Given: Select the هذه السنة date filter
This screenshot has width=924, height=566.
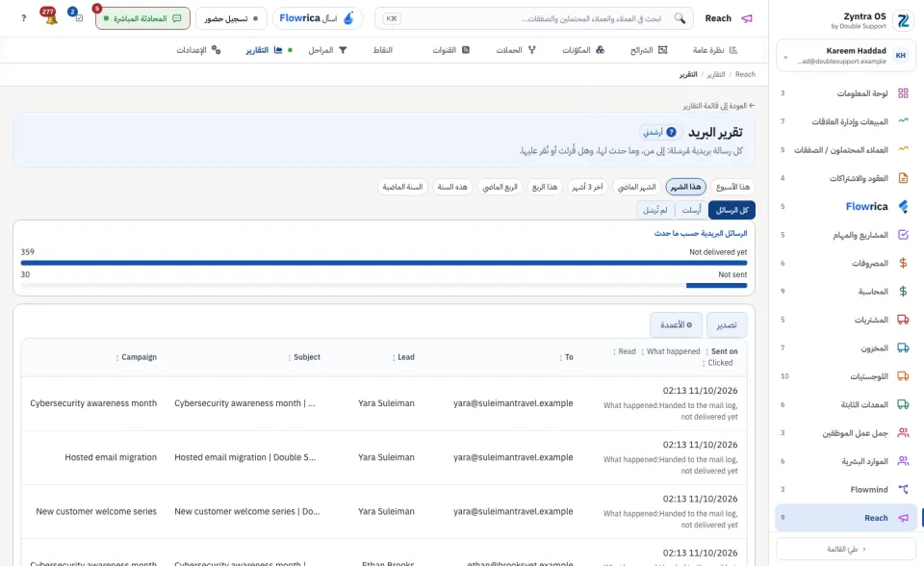Looking at the screenshot, I should 452,187.
